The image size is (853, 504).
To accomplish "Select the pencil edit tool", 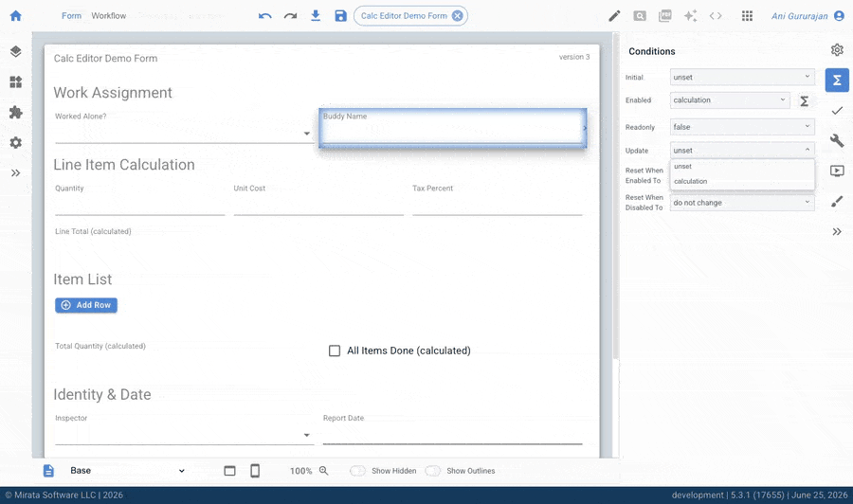I will (614, 16).
